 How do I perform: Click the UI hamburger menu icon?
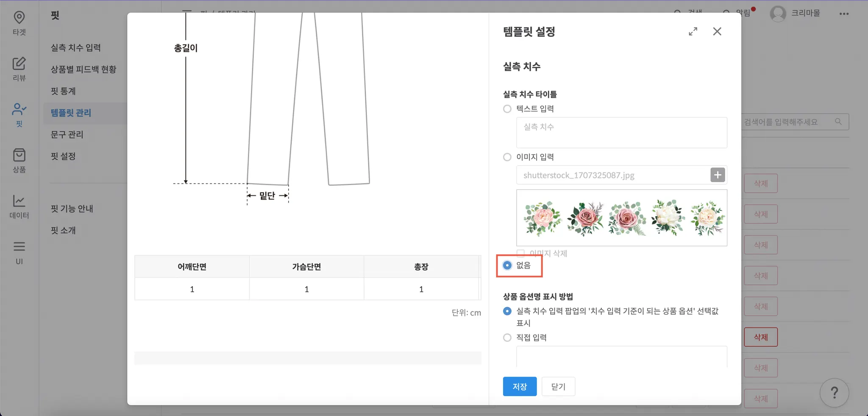coord(19,247)
